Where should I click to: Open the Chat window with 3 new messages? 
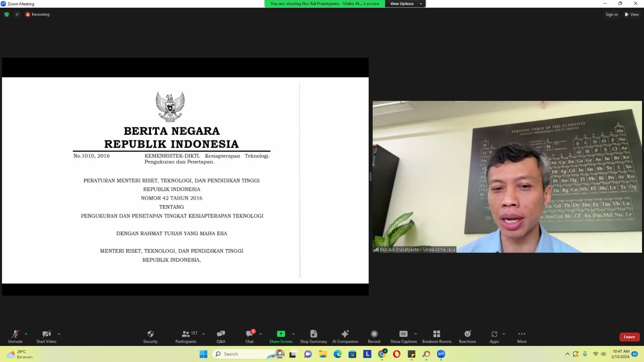click(x=250, y=336)
